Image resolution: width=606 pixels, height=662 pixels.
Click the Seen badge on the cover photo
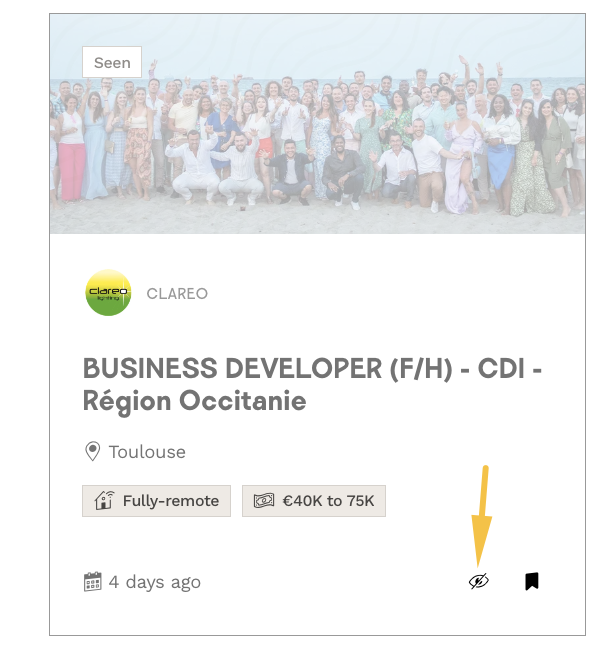(x=112, y=62)
